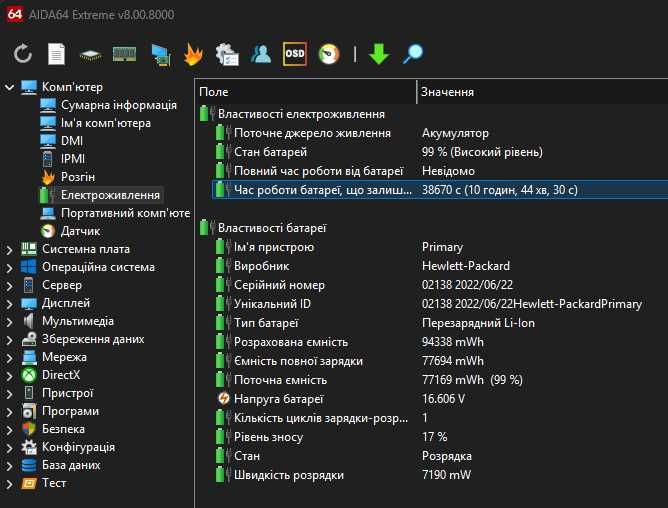Click the Поле column header

click(x=307, y=92)
